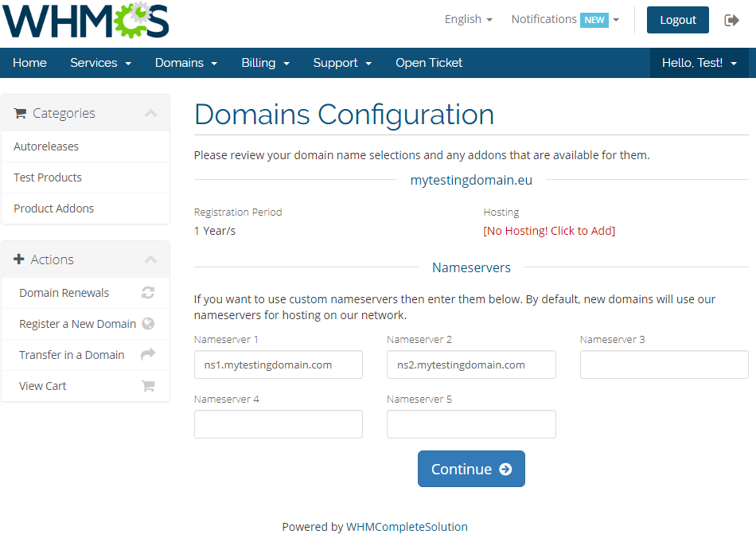
Task: Open Register a New Domain action
Action: click(x=85, y=324)
